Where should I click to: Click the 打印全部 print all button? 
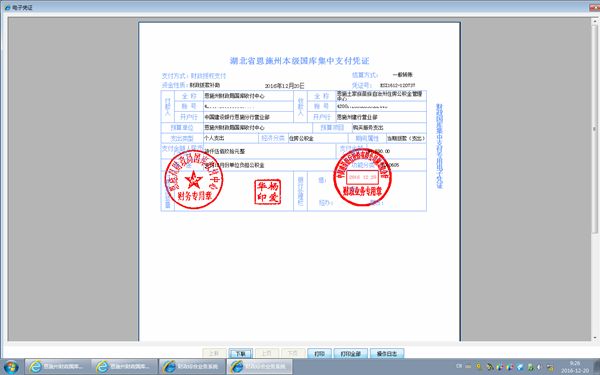(x=351, y=354)
